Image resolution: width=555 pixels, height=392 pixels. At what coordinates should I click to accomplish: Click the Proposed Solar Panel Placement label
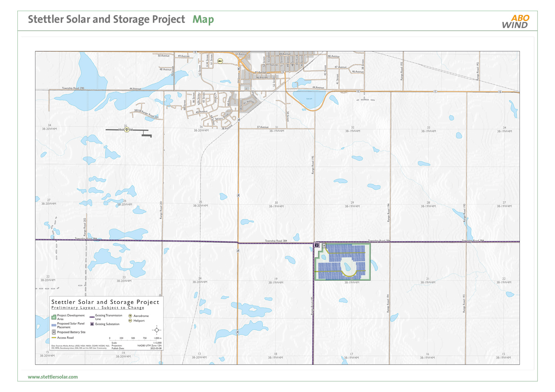[71, 325]
